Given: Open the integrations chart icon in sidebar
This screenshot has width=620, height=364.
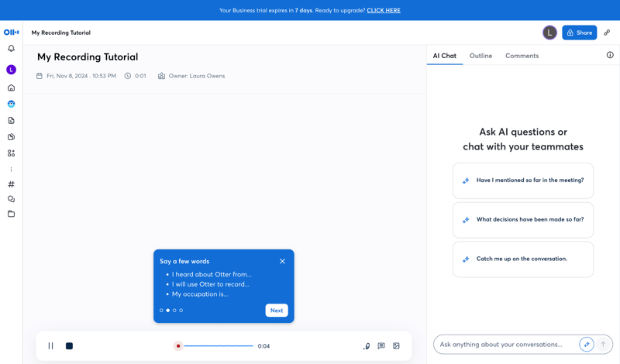Looking at the screenshot, I should point(11,137).
